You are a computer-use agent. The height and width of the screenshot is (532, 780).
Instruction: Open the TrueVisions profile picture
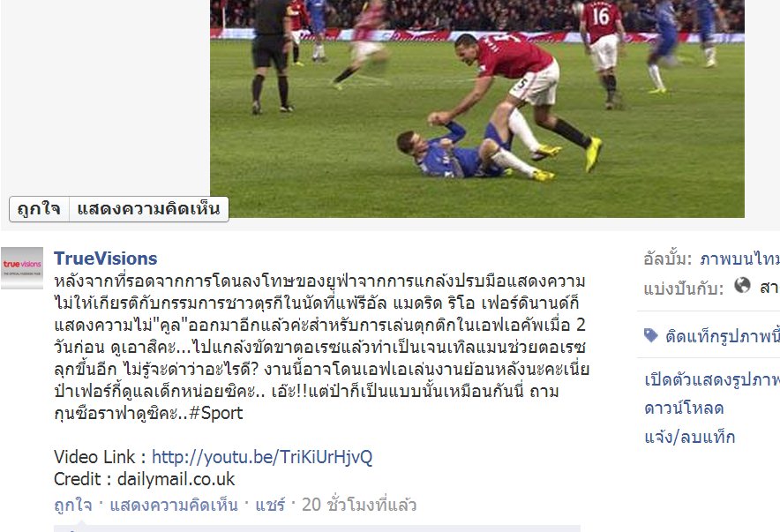(x=22, y=268)
